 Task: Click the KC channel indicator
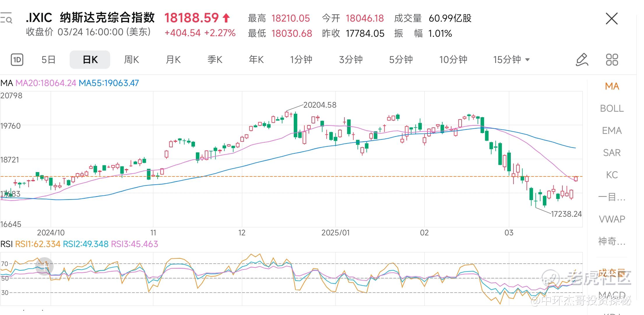click(612, 175)
